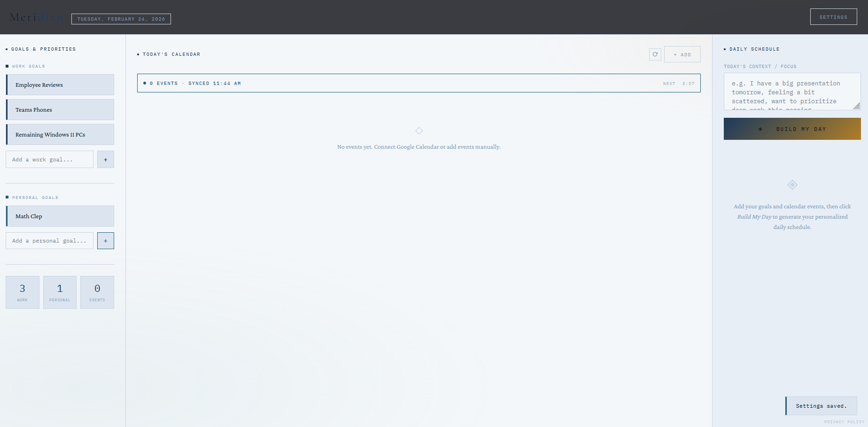Click the Build My Day button
The width and height of the screenshot is (868, 427).
pyautogui.click(x=792, y=129)
